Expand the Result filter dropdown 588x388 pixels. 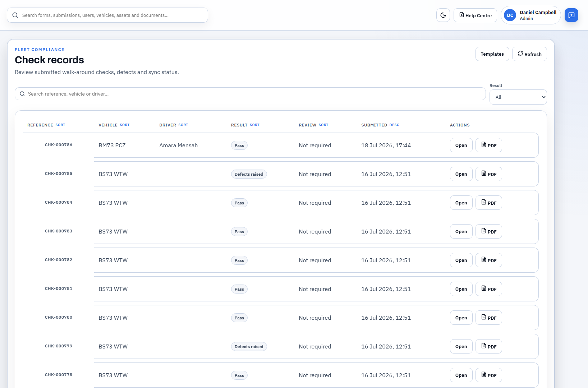518,97
